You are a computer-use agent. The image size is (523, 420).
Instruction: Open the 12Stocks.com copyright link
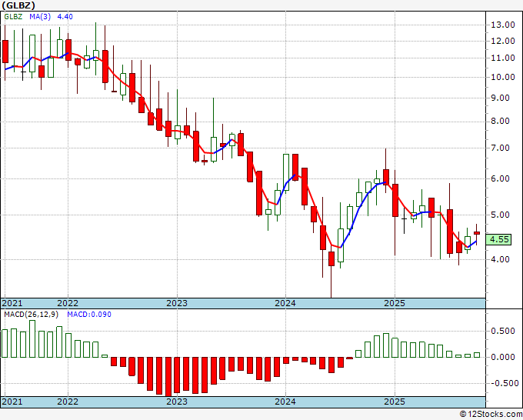tap(491, 415)
